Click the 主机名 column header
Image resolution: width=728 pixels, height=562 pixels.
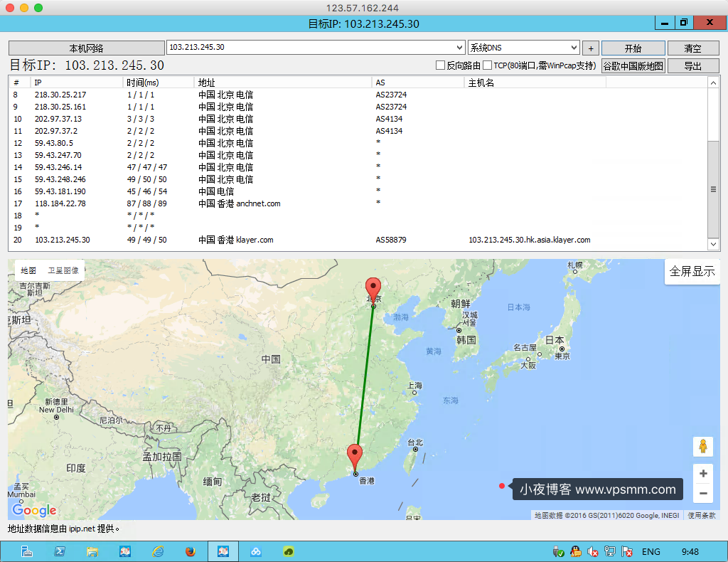535,83
